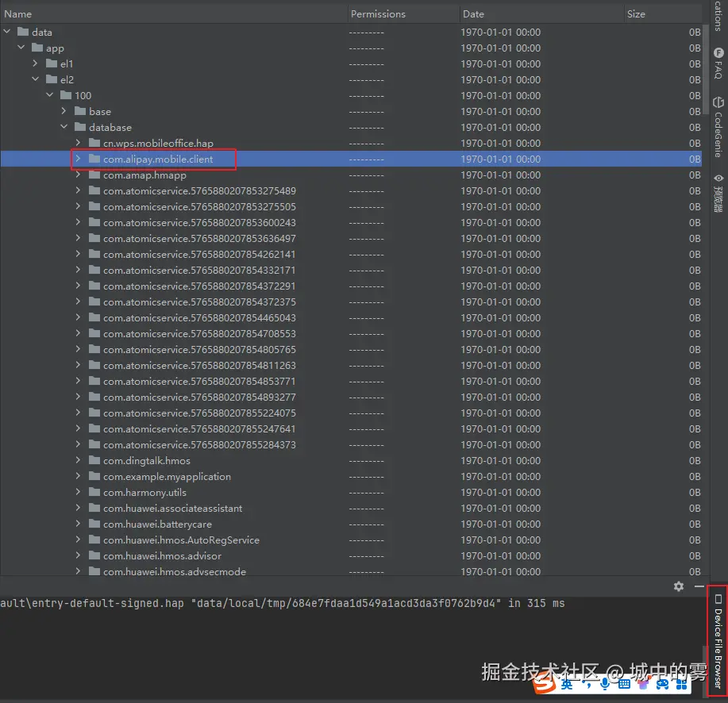Click the entry-default-signed.hap log line
Viewport: 728px width, 703px height.
283,603
